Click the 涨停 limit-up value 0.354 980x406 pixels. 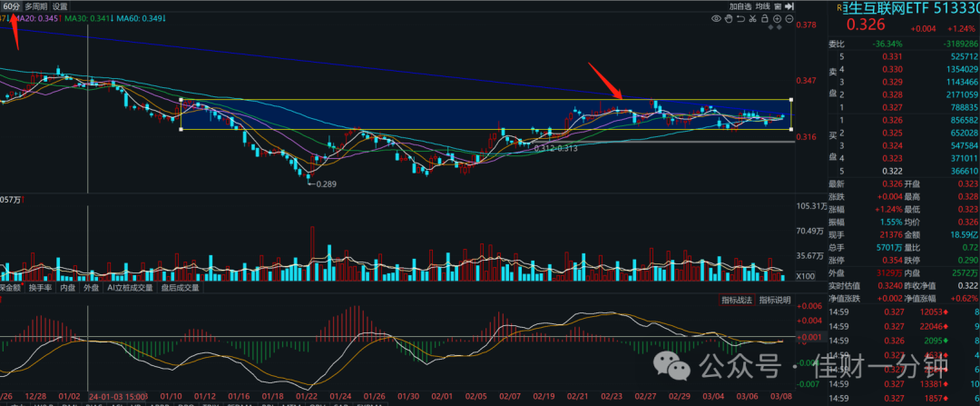[891, 260]
